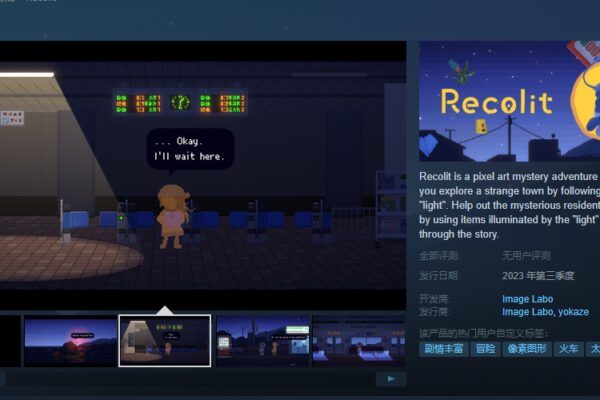Viewport: 600px width, 400px height.
Task: Open the vending machine street thumbnail
Action: [262, 341]
